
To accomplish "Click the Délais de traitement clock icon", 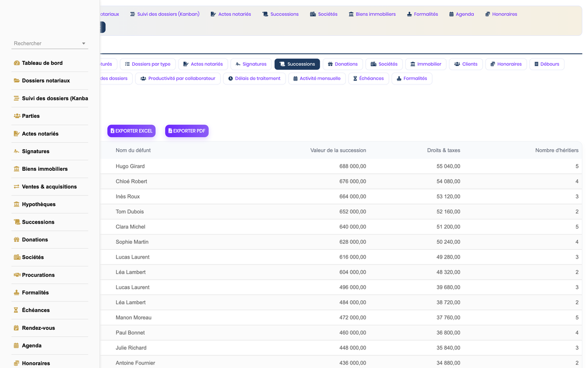I will pos(230,79).
